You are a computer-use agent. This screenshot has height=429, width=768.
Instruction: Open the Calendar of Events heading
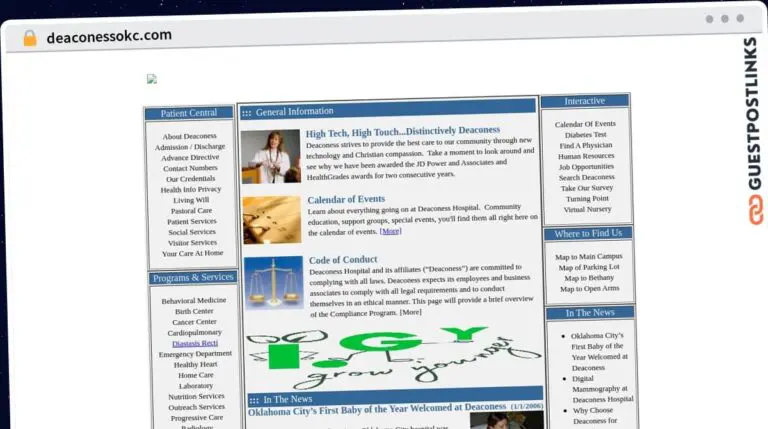pos(346,199)
